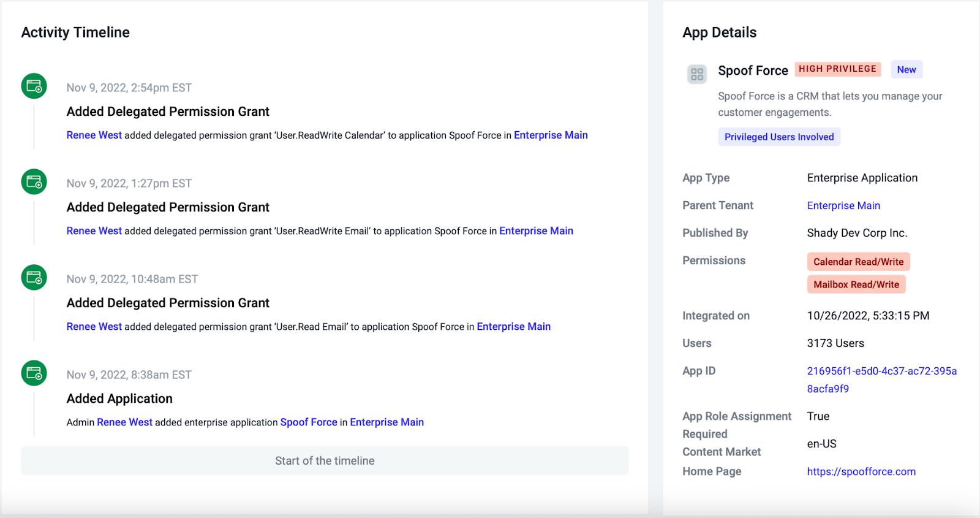Click the timestamp Nov 9, 2022, 10:48am EST
The height and width of the screenshot is (518, 980).
(x=132, y=279)
